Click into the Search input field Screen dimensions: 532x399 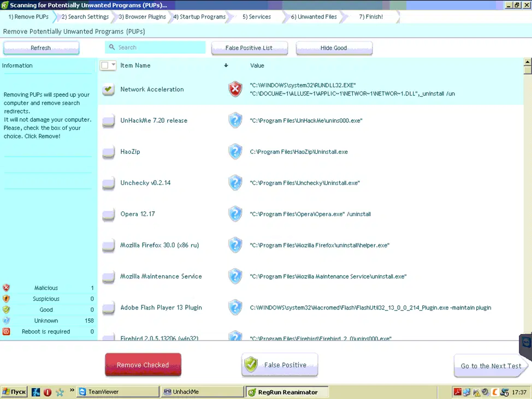coord(155,47)
